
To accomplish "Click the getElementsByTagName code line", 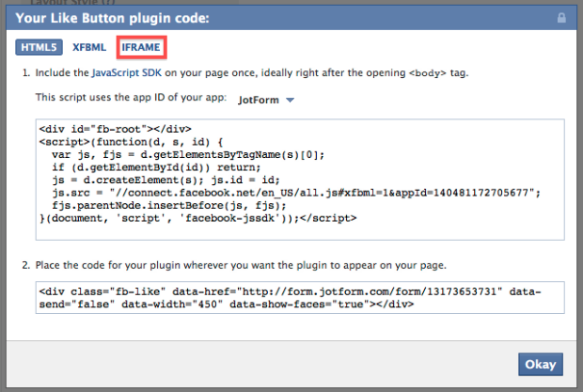I will click(x=186, y=153).
